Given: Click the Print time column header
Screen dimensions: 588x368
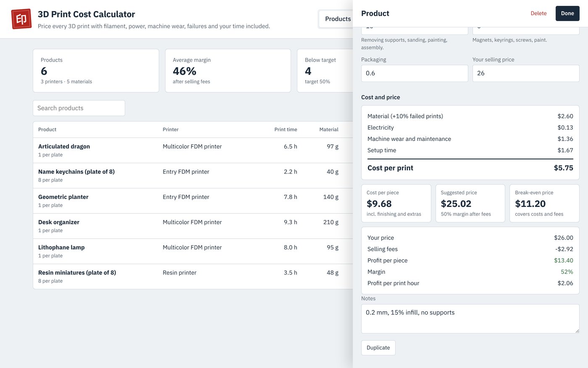Looking at the screenshot, I should [286, 130].
